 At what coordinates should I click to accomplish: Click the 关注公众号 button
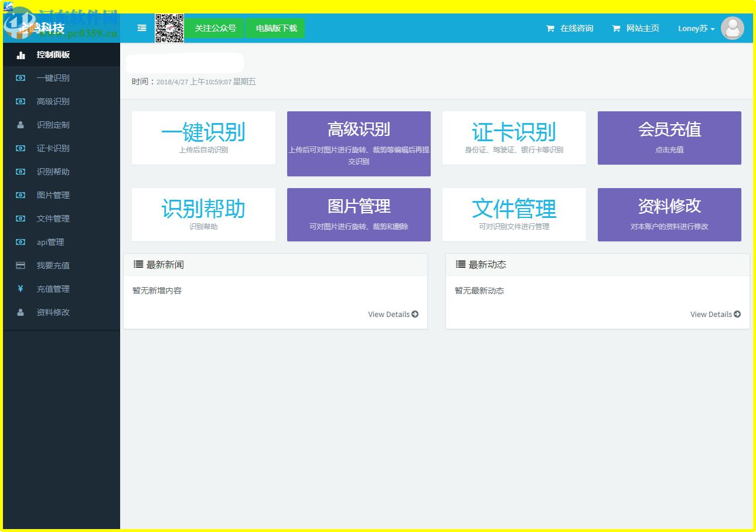(214, 28)
